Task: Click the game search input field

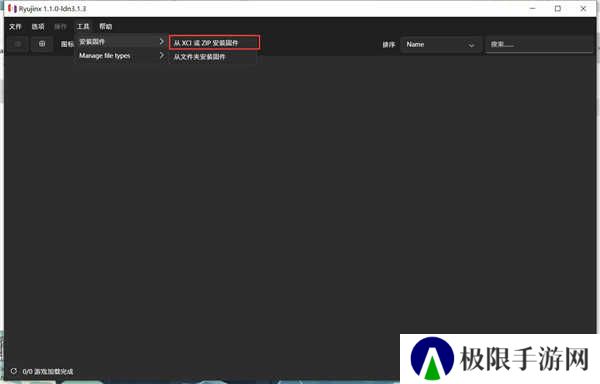Action: (539, 44)
